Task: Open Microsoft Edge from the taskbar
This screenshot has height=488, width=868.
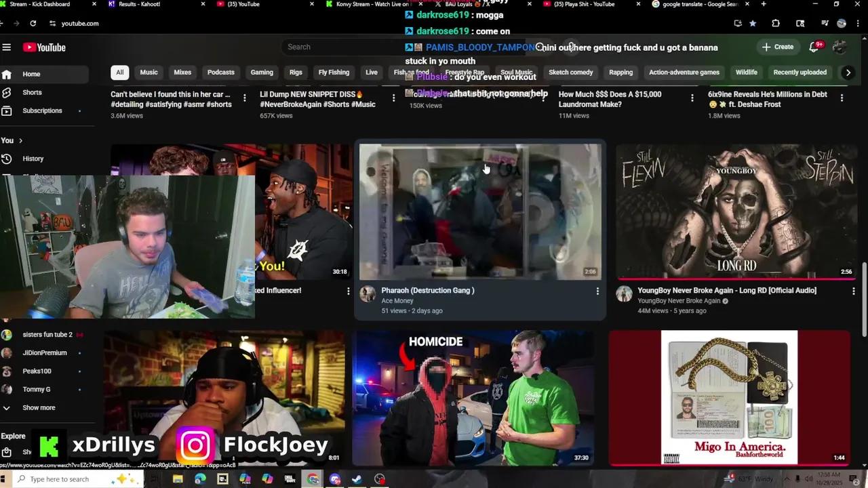Action: [200, 479]
